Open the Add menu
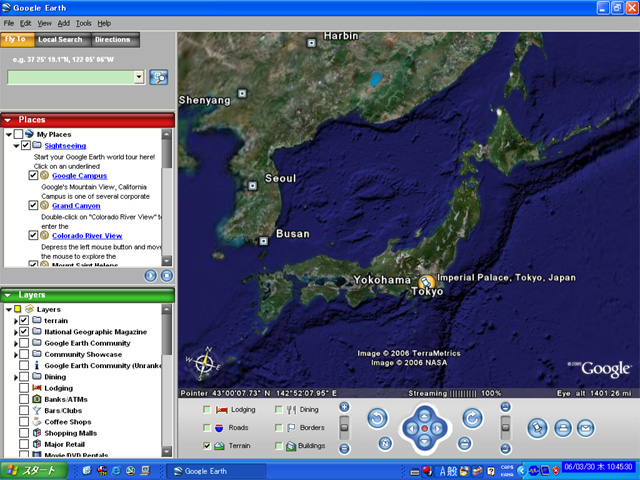Image resolution: width=640 pixels, height=480 pixels. (64, 23)
